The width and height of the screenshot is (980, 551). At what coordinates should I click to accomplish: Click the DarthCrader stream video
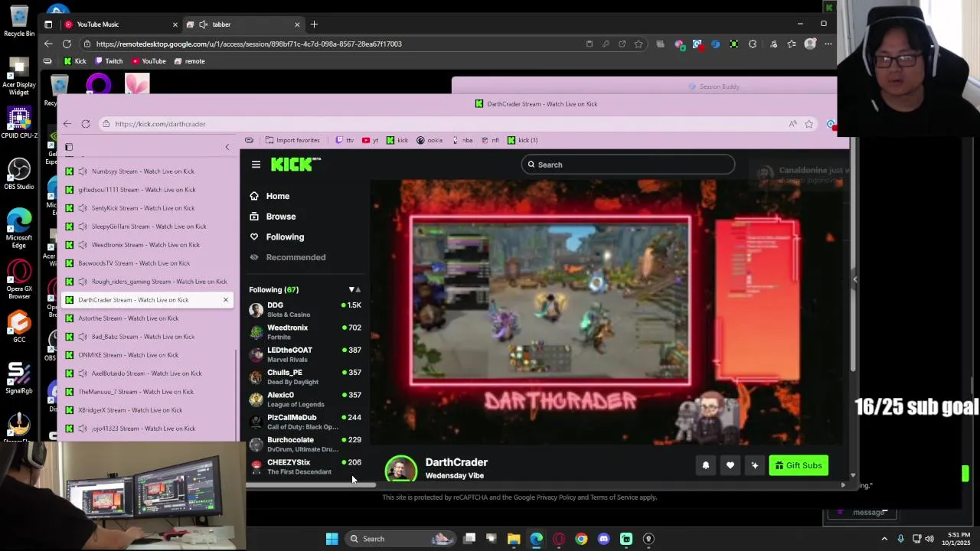point(608,312)
